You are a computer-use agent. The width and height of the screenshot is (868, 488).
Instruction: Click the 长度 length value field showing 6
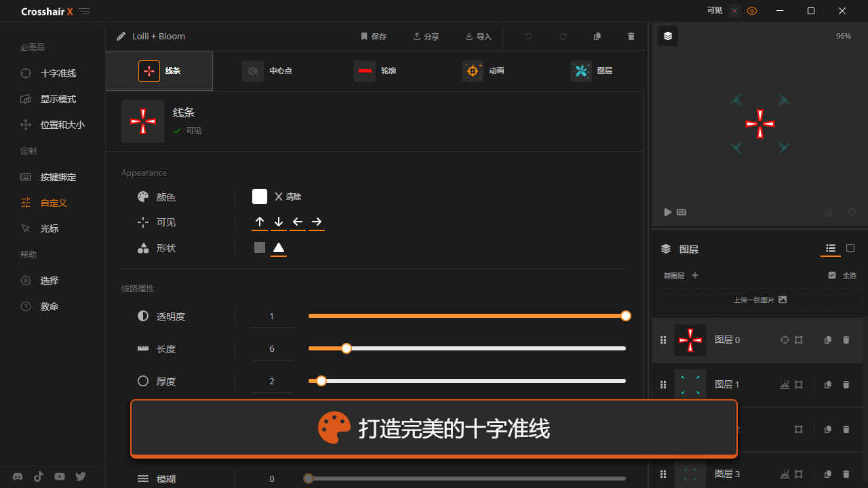(x=271, y=348)
